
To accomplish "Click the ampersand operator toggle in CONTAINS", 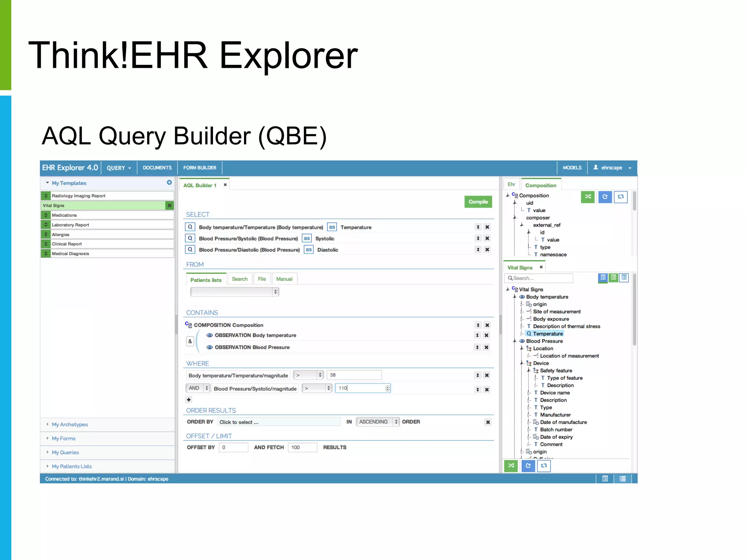I will [x=190, y=342].
